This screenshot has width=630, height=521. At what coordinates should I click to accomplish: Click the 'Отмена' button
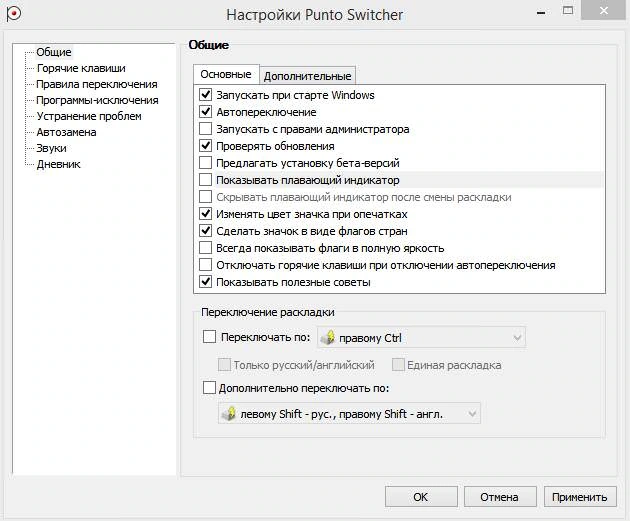click(x=500, y=497)
